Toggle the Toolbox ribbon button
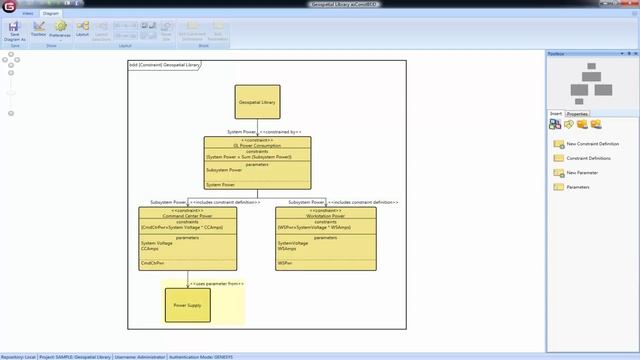 click(x=39, y=29)
